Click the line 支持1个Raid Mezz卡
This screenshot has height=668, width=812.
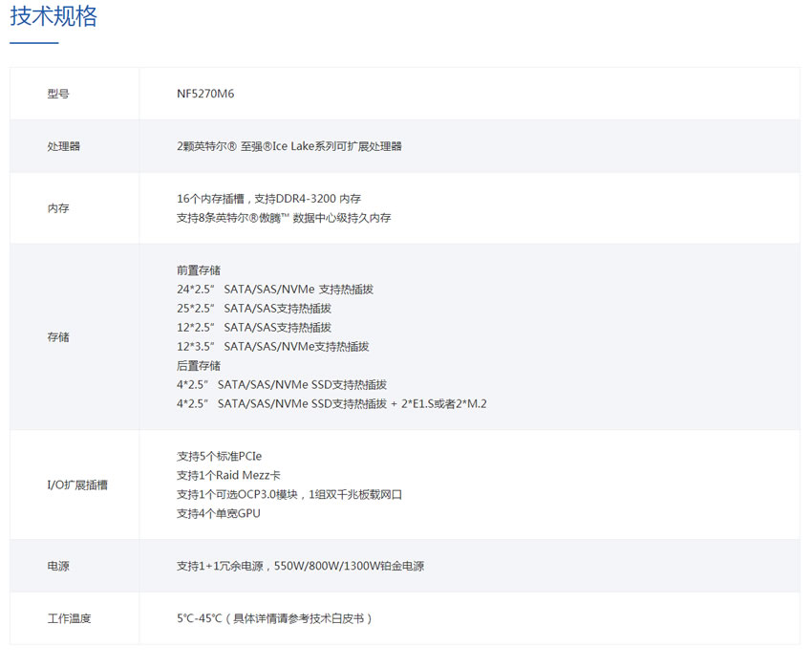coord(229,475)
